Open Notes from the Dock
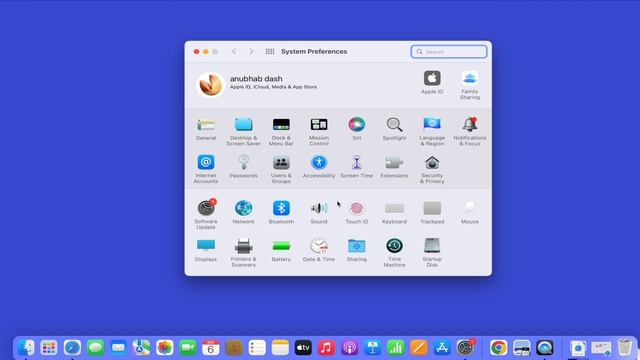This screenshot has width=640, height=360. coord(280,347)
